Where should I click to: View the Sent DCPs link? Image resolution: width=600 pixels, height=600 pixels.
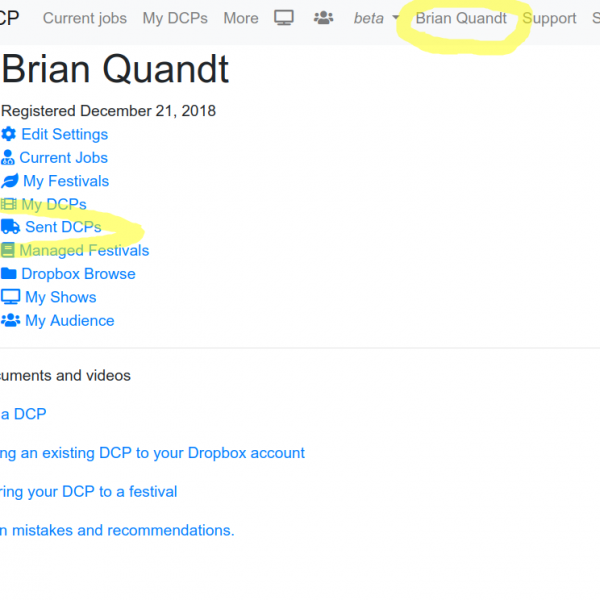(x=63, y=227)
